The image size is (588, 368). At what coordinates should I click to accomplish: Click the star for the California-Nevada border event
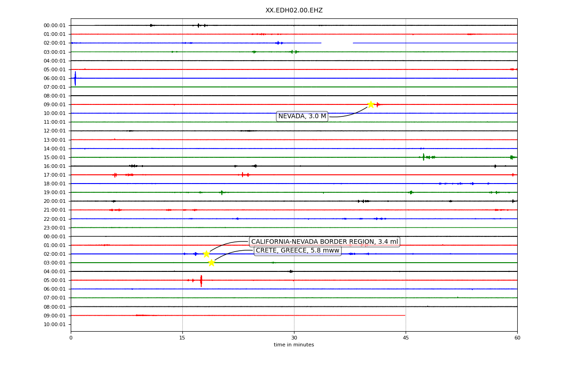coord(206,254)
